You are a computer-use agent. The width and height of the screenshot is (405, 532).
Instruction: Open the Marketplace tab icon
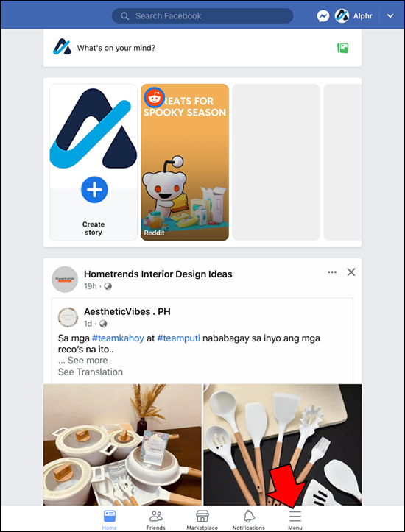point(202,517)
